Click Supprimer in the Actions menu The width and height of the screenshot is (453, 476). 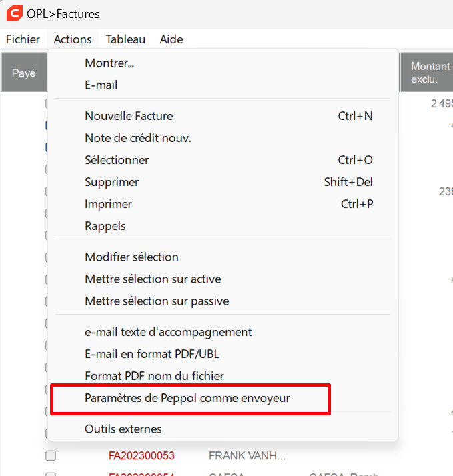click(x=223, y=182)
